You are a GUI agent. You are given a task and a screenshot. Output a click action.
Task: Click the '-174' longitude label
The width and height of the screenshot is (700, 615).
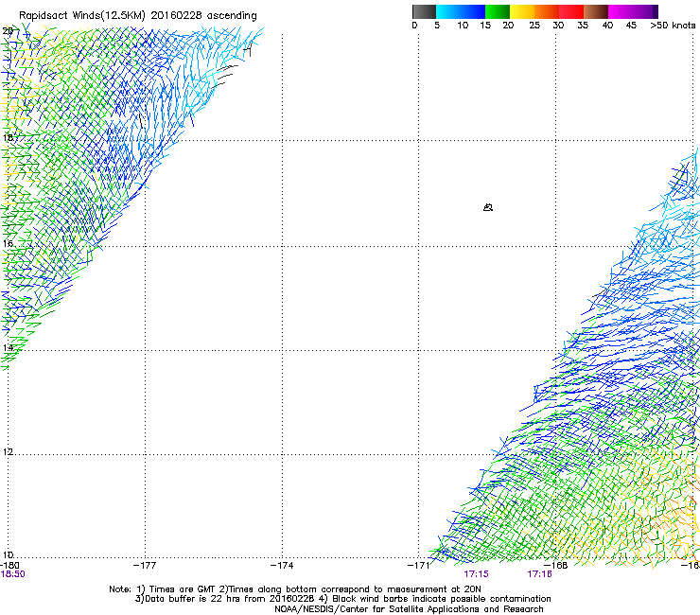pos(282,565)
